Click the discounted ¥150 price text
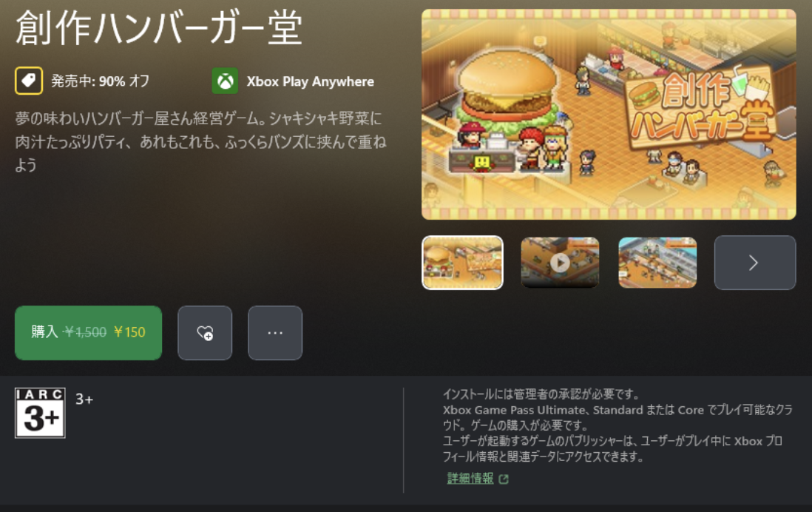 coord(129,332)
